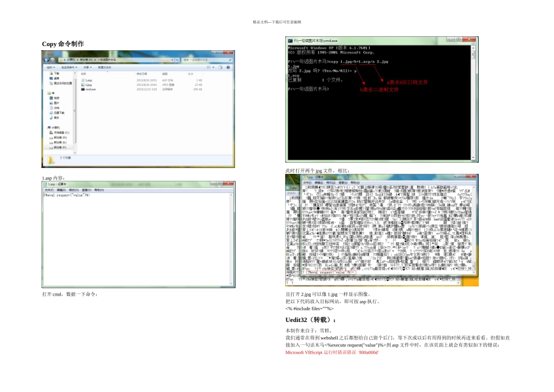Click the Forward arrow in the Explorer window
554x392 pixels.
(x=52, y=60)
